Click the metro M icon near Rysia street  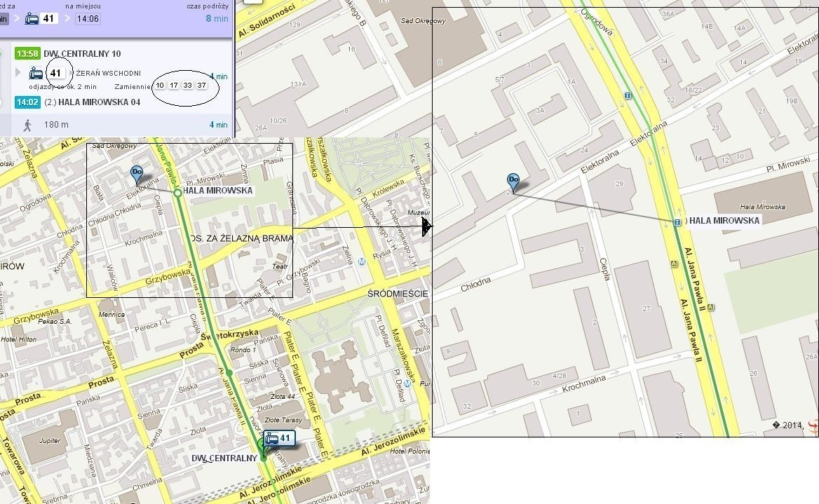point(361,261)
